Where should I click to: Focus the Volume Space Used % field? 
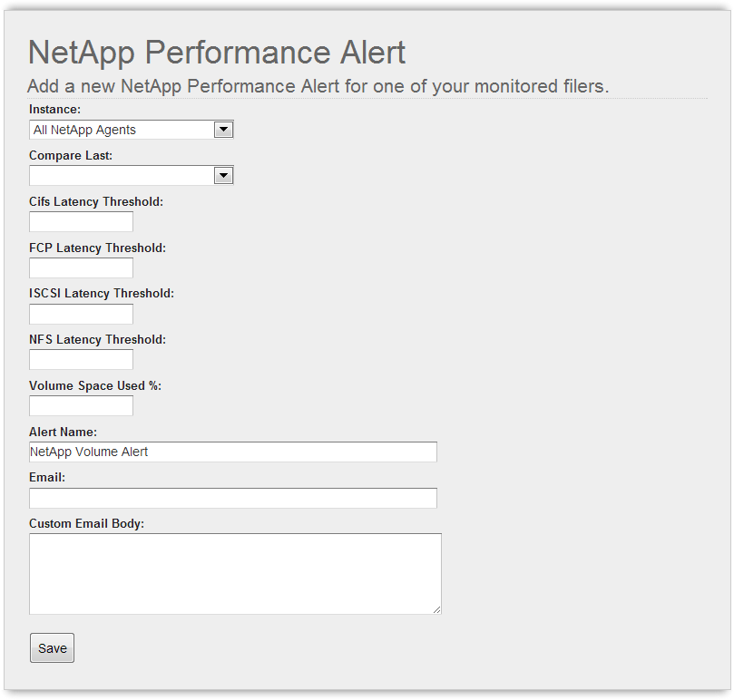coord(81,405)
